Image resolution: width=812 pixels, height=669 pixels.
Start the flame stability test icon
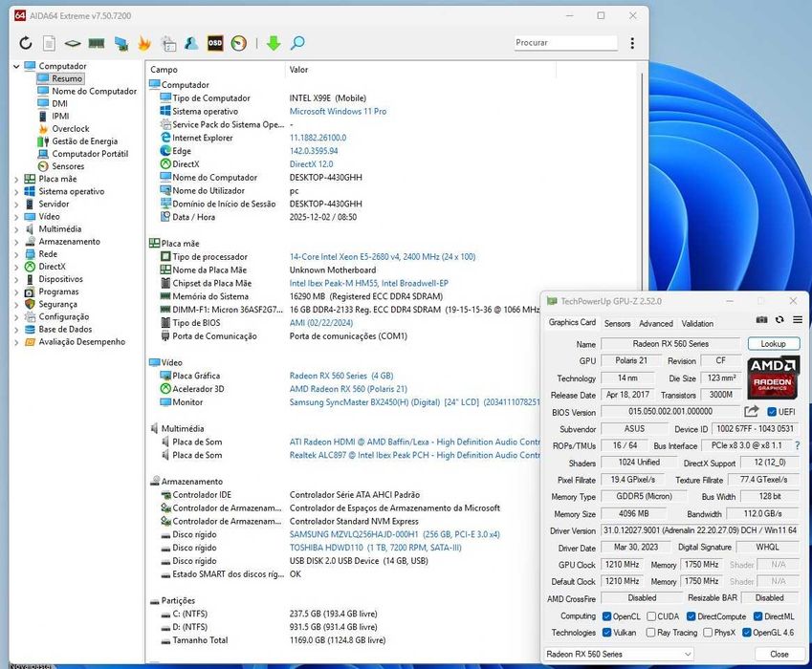click(x=144, y=43)
